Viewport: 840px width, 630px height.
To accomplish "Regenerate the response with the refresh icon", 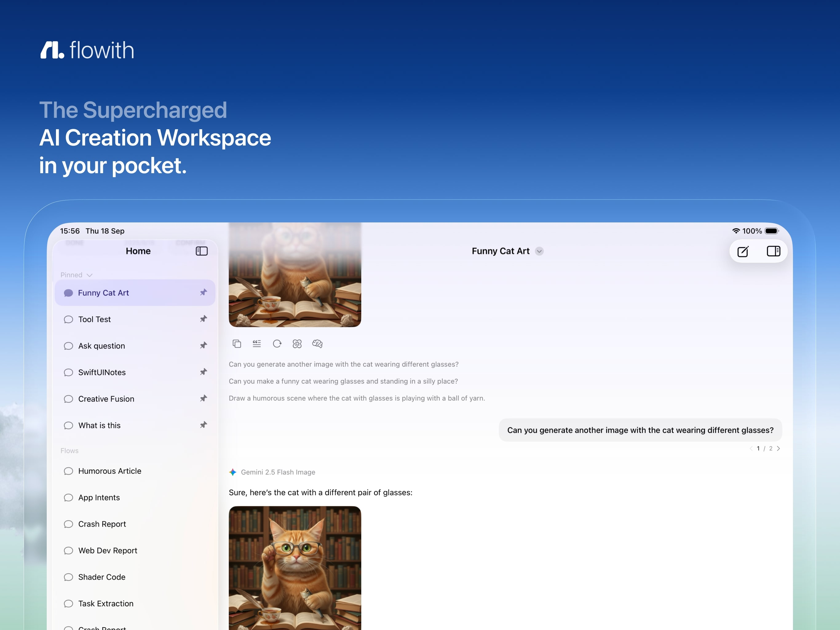I will pos(277,344).
